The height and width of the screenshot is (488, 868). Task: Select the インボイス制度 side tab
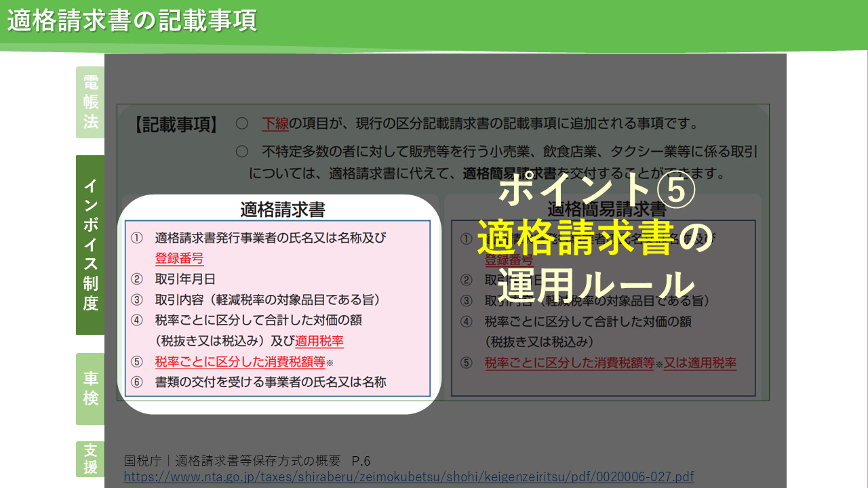tap(90, 245)
